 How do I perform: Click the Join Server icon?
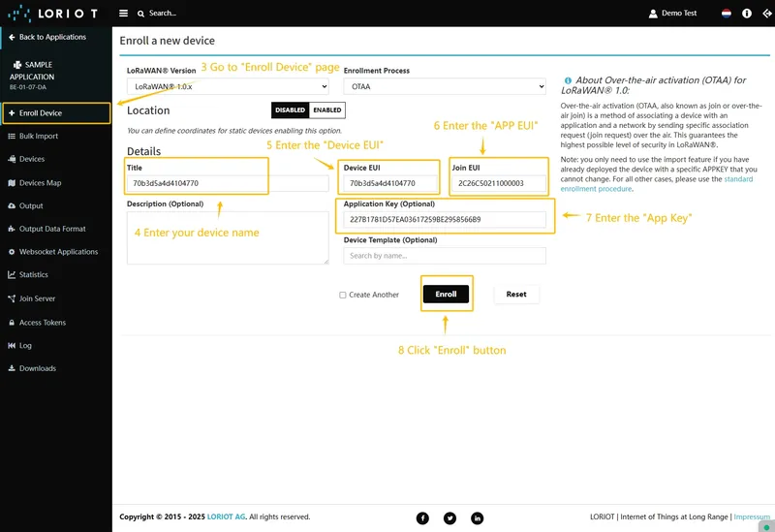coord(12,298)
